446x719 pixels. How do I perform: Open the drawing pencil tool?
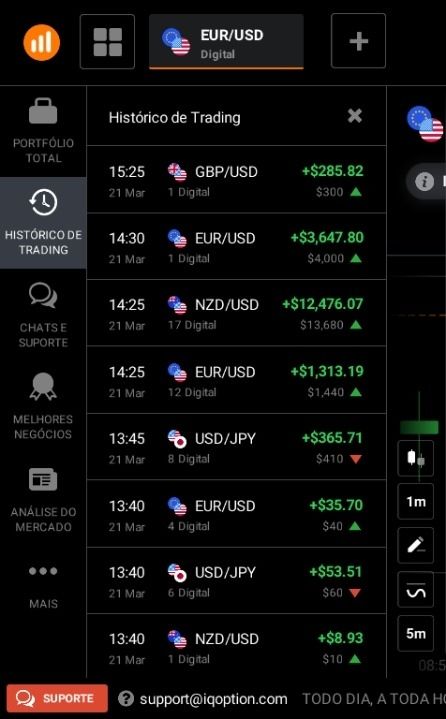point(416,545)
